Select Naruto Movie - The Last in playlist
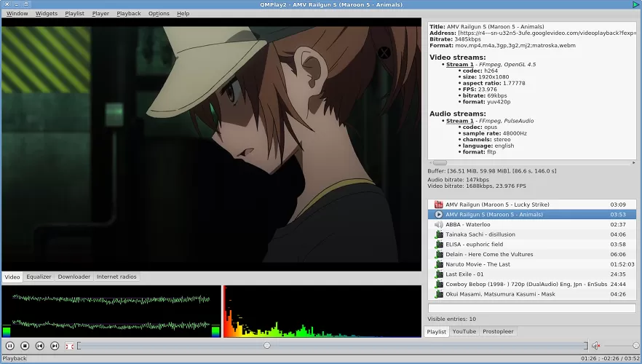This screenshot has height=364, width=642. 477,264
